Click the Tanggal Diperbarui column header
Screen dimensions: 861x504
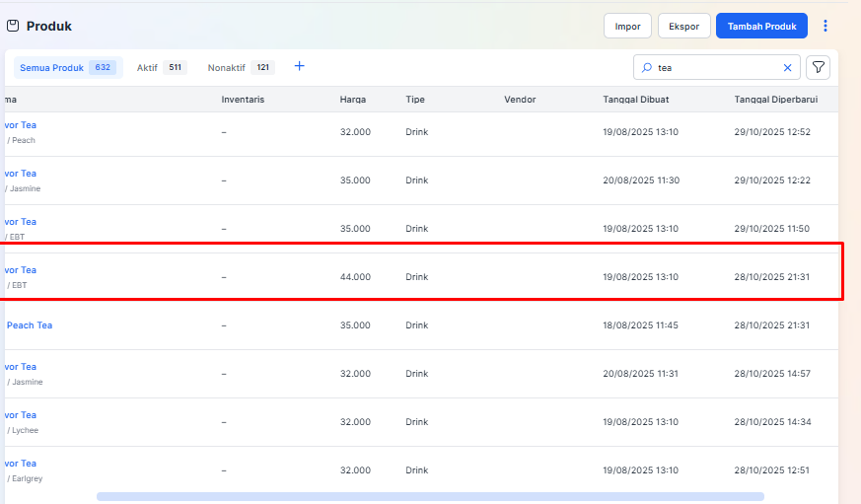click(775, 100)
